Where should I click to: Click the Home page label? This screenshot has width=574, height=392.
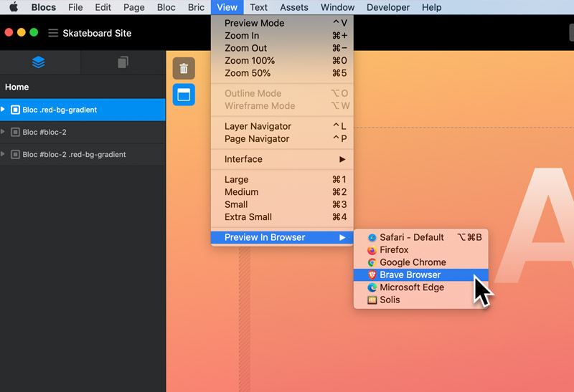[17, 87]
